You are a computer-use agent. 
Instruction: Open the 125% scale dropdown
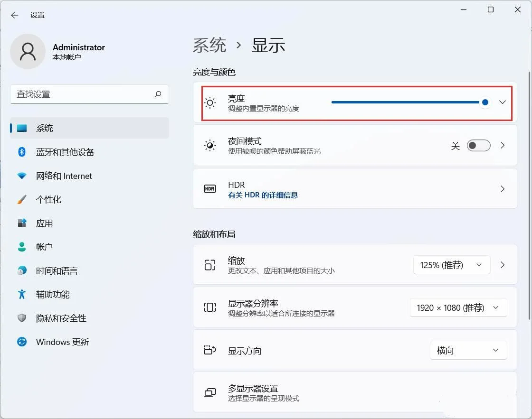pos(452,265)
